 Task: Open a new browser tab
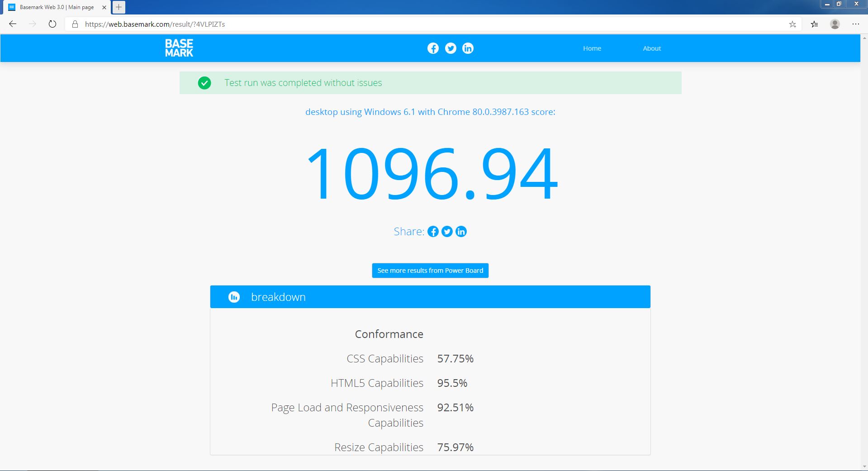[x=119, y=7]
